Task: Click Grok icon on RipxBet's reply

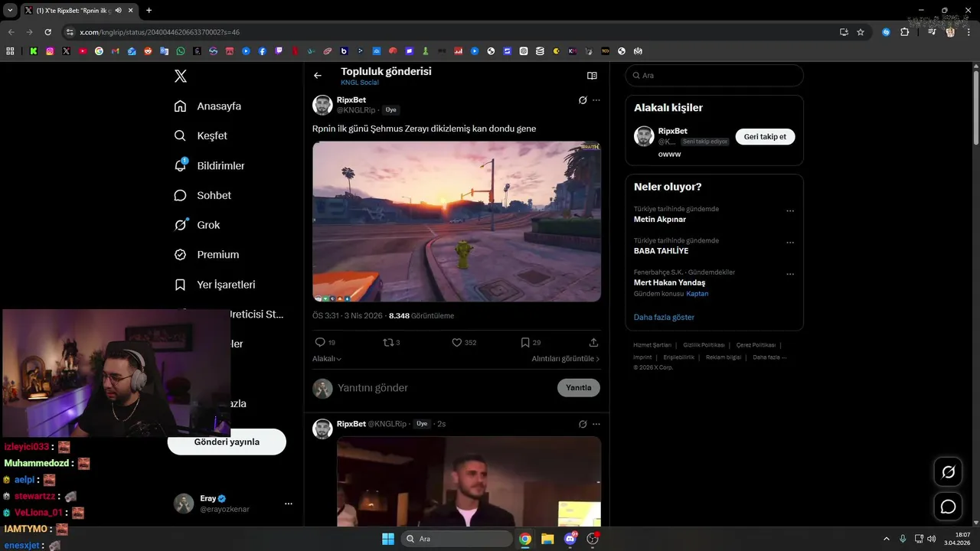Action: pos(583,424)
